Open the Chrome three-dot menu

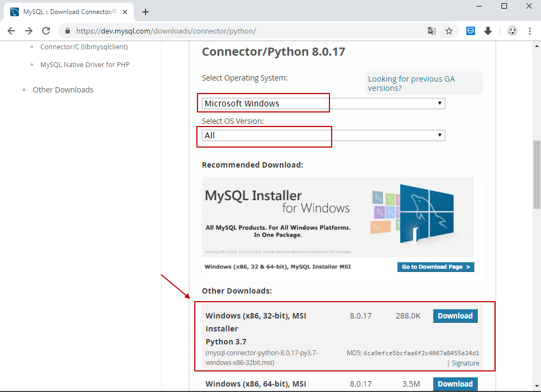[530, 31]
